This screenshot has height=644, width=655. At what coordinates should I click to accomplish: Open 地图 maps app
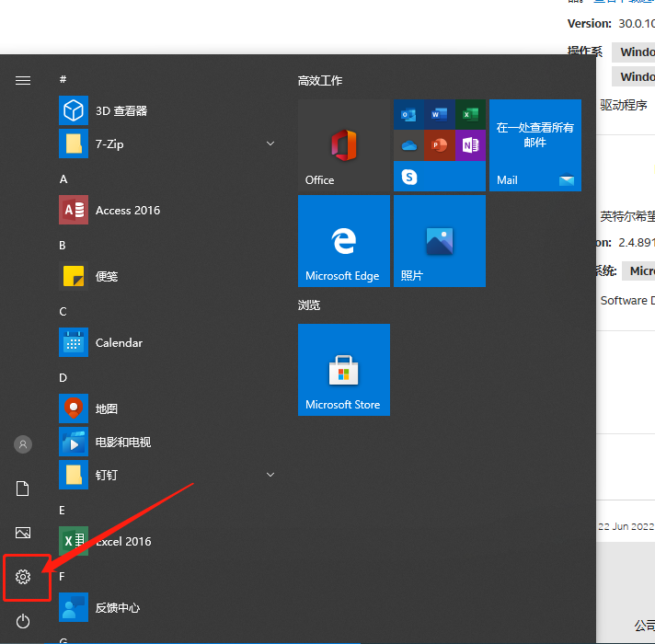[x=106, y=408]
